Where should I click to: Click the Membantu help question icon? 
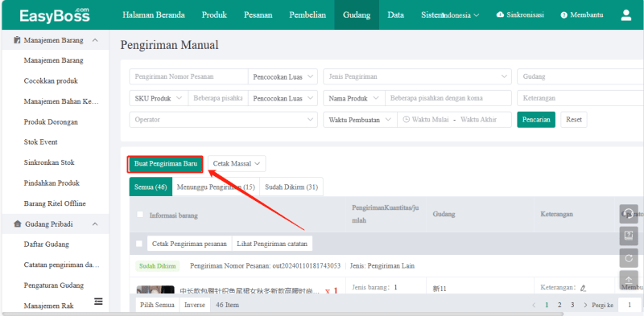pyautogui.click(x=563, y=15)
